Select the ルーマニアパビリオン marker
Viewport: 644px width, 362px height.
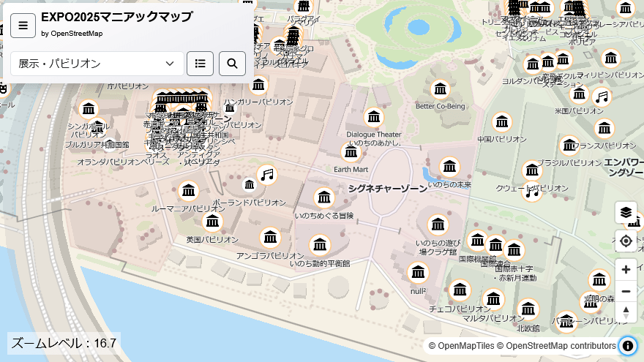[189, 191]
